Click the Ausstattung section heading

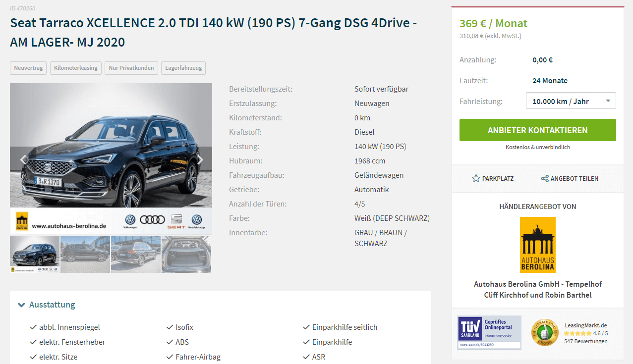52,305
